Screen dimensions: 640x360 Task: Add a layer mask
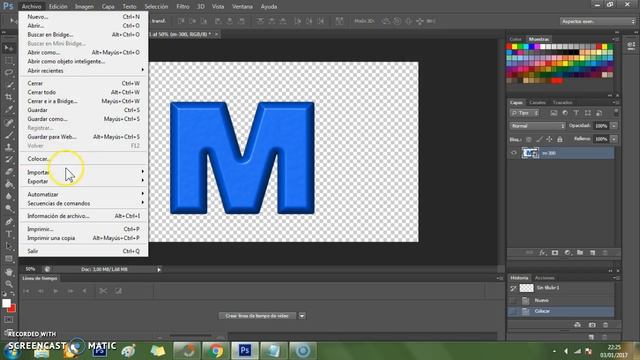[x=555, y=253]
